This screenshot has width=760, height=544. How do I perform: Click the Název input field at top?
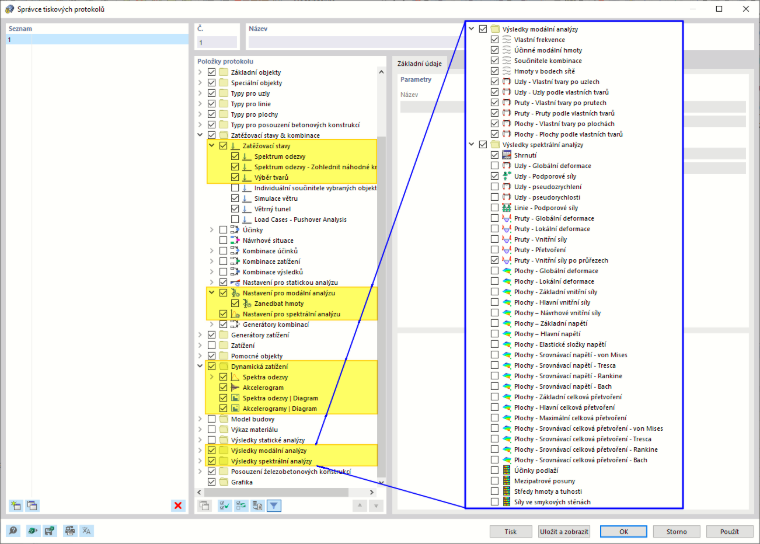(x=357, y=43)
